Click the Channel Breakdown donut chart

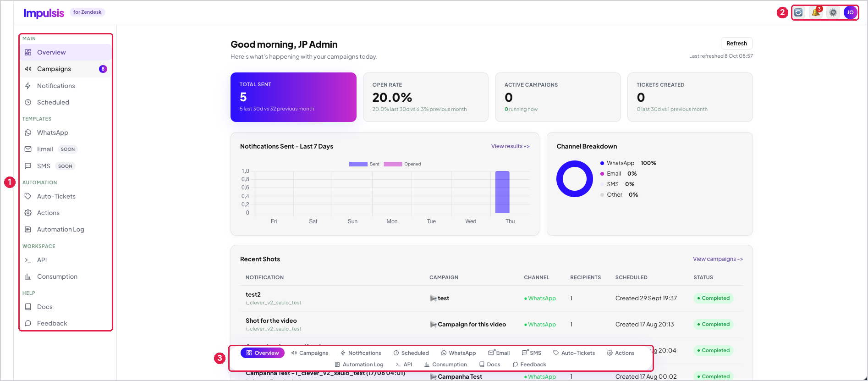pyautogui.click(x=575, y=179)
